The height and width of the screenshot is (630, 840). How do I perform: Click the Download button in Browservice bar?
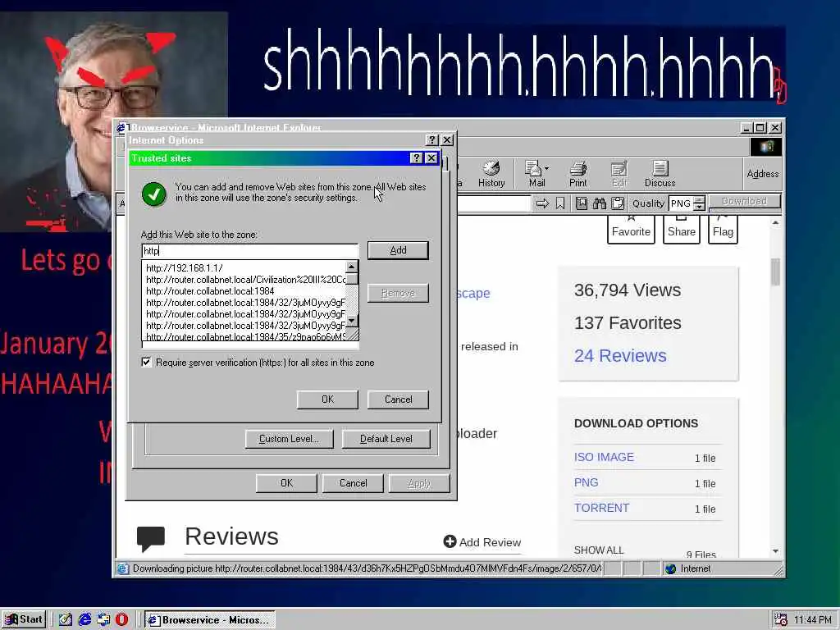pyautogui.click(x=744, y=202)
